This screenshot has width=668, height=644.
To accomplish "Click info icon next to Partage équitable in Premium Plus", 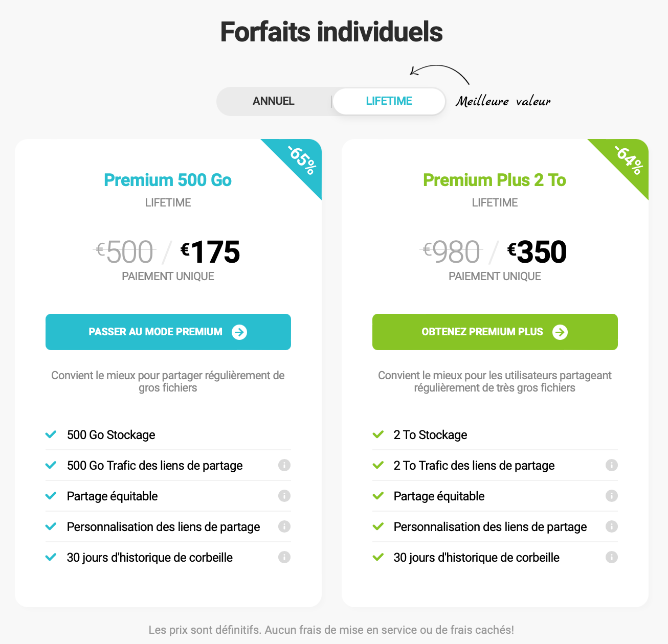I will tap(611, 496).
